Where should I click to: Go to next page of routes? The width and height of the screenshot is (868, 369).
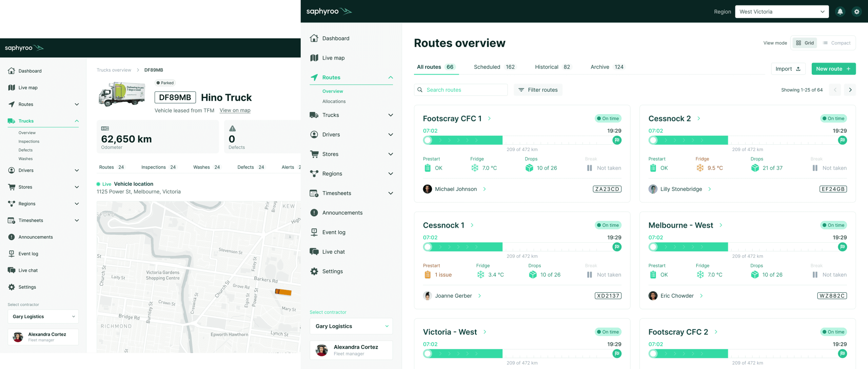[x=850, y=90]
